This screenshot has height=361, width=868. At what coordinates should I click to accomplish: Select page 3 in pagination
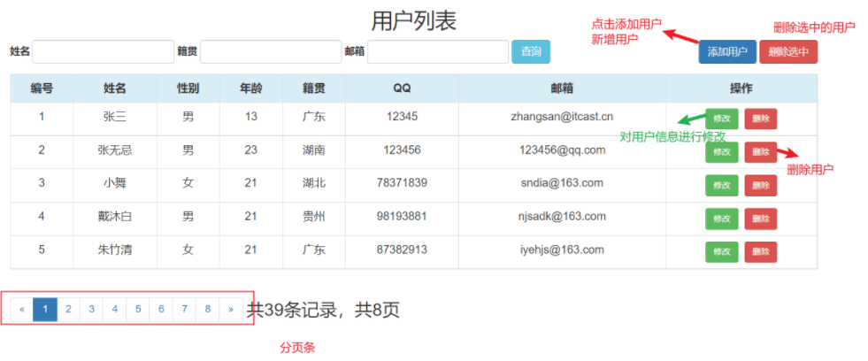click(92, 310)
